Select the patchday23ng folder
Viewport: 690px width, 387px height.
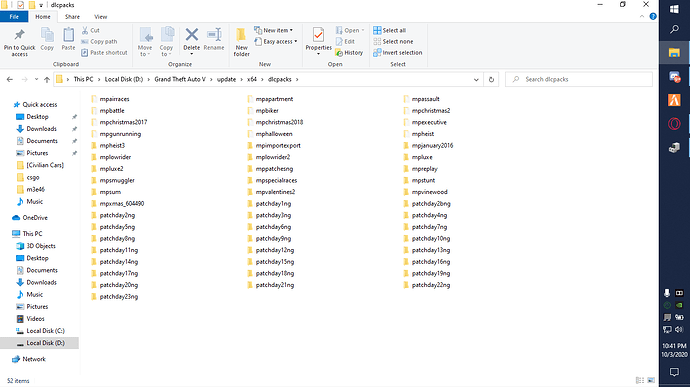click(x=118, y=296)
